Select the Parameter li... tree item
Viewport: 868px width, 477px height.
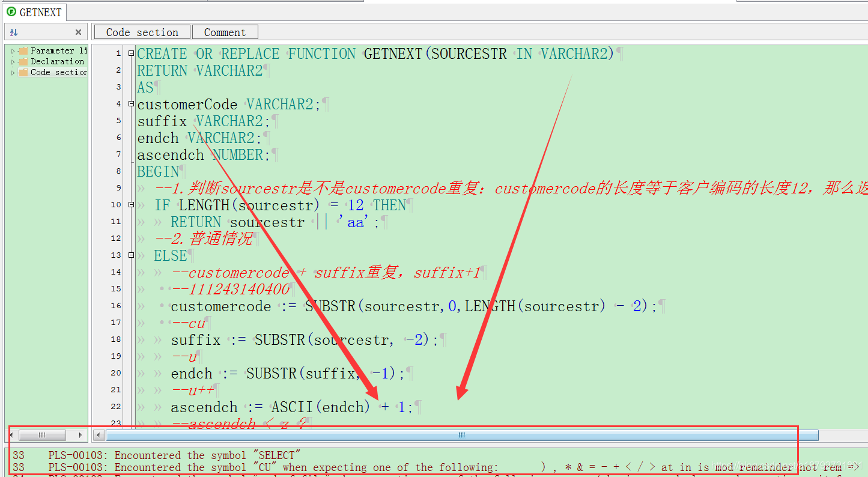click(59, 51)
